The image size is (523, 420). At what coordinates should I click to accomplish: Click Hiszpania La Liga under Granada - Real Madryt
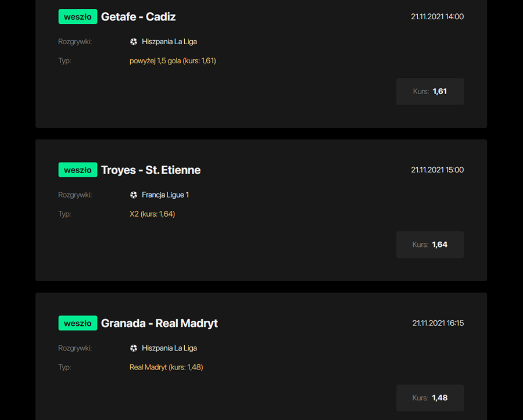169,349
